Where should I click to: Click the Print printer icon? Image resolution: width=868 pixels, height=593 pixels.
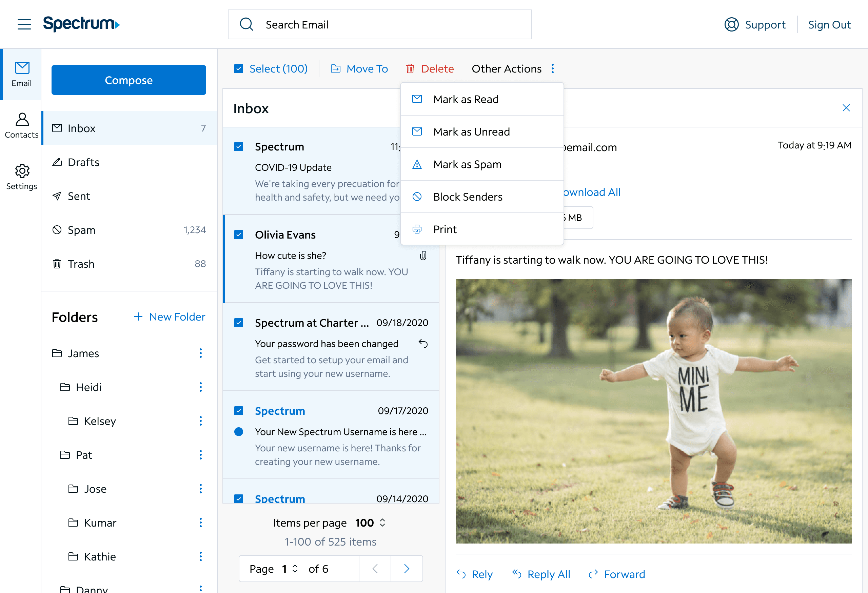point(417,229)
